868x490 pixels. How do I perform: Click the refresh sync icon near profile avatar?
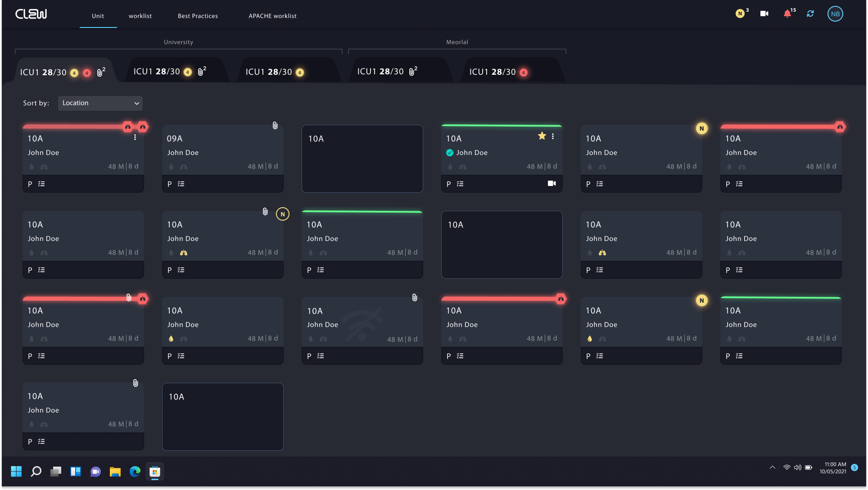810,14
